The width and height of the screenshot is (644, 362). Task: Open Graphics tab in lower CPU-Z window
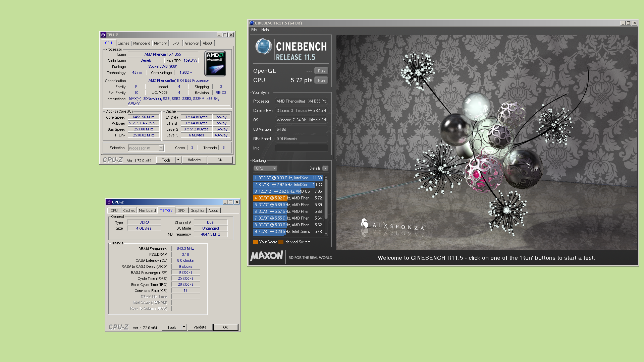click(198, 210)
